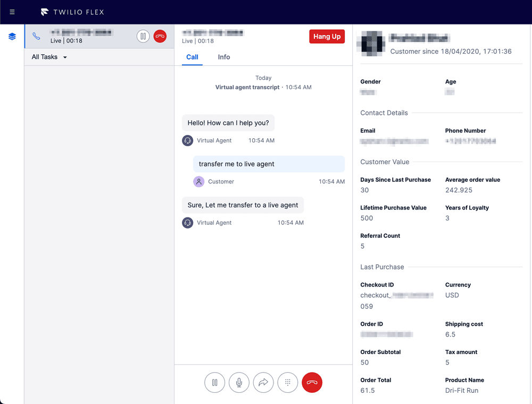Image resolution: width=532 pixels, height=404 pixels.
Task: Click the customer profile picture
Action: (371, 44)
